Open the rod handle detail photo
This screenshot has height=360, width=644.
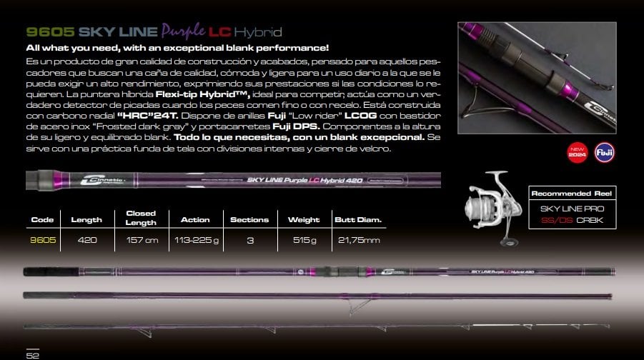click(x=537, y=78)
